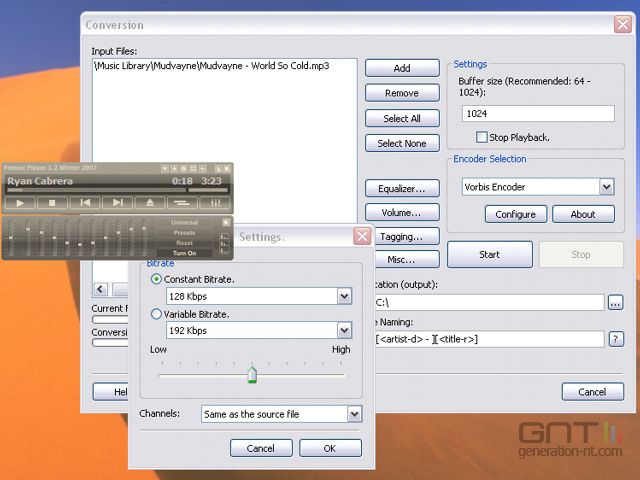
Task: Configure the selected encoder
Action: click(516, 214)
